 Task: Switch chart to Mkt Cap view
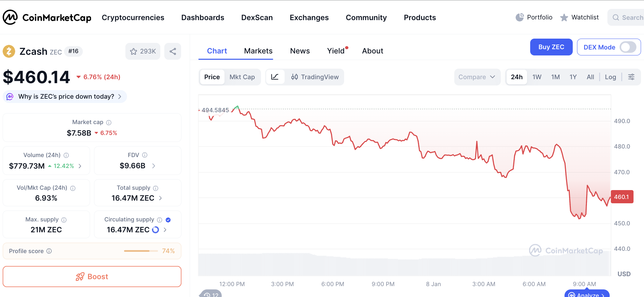click(x=242, y=77)
